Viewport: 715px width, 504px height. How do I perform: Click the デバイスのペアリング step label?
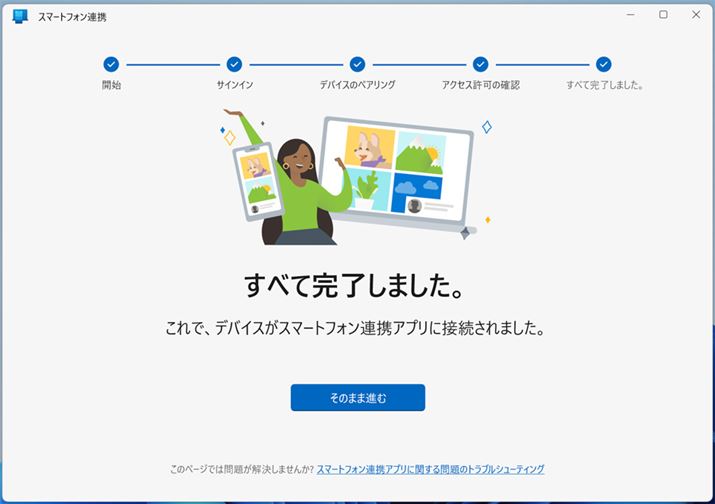[x=358, y=85]
